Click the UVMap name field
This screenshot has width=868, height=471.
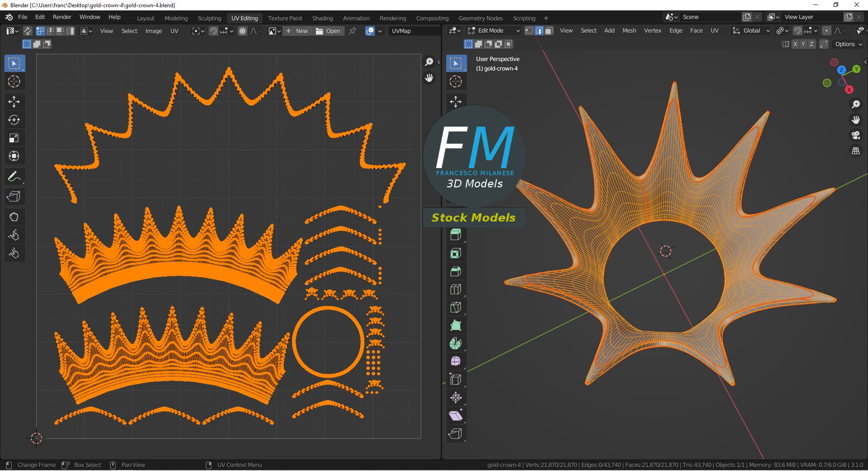click(414, 31)
